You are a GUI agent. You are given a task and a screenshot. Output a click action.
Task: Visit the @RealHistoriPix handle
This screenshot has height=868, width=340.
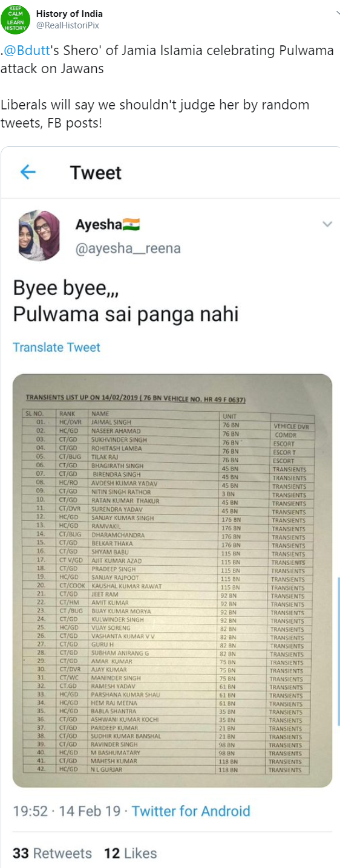[67, 25]
